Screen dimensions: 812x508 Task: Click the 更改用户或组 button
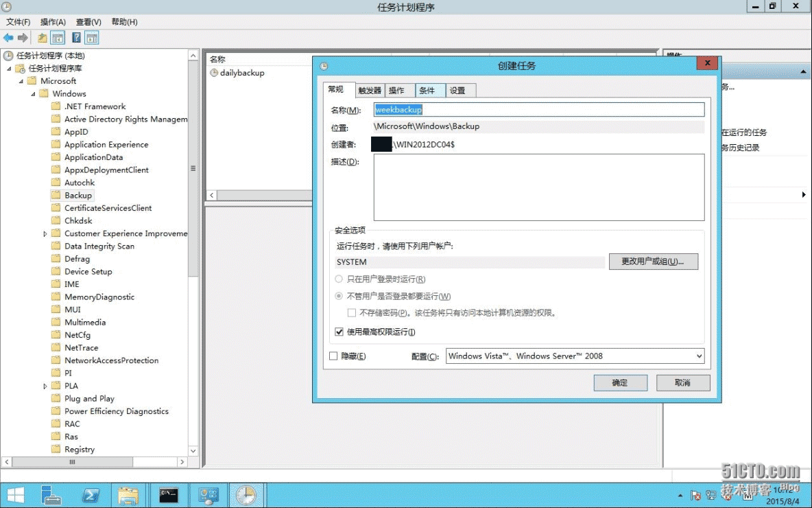(653, 262)
